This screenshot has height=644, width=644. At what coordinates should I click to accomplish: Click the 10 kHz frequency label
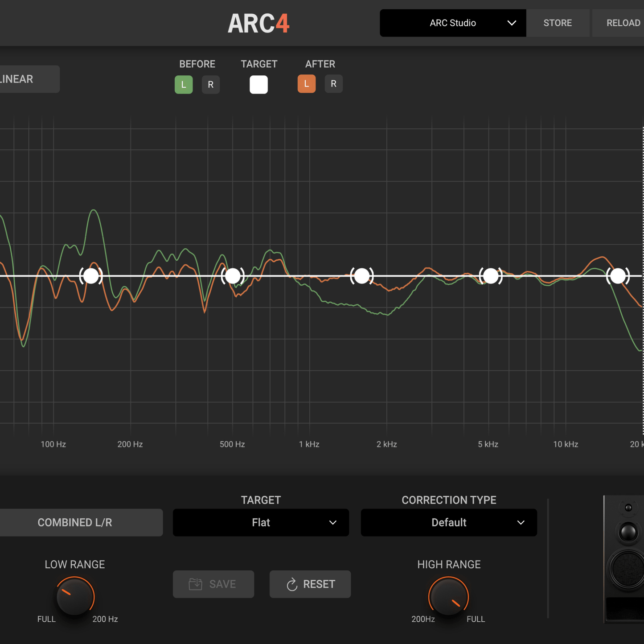(x=566, y=444)
